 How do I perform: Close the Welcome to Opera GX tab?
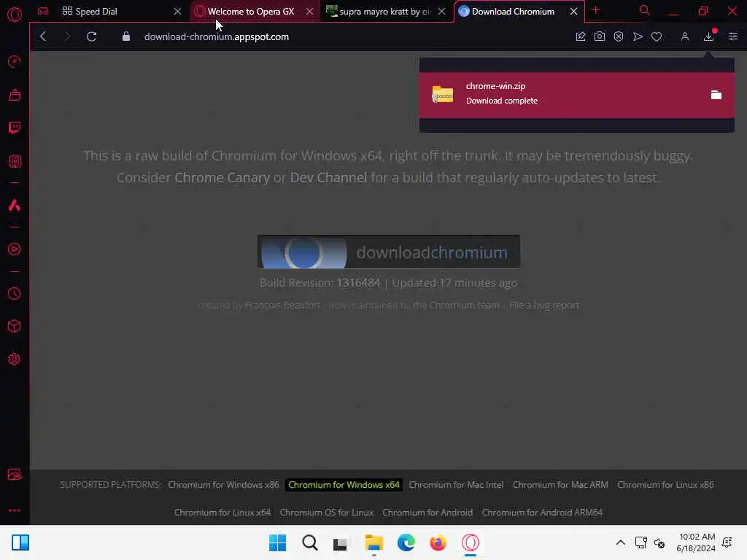point(309,12)
